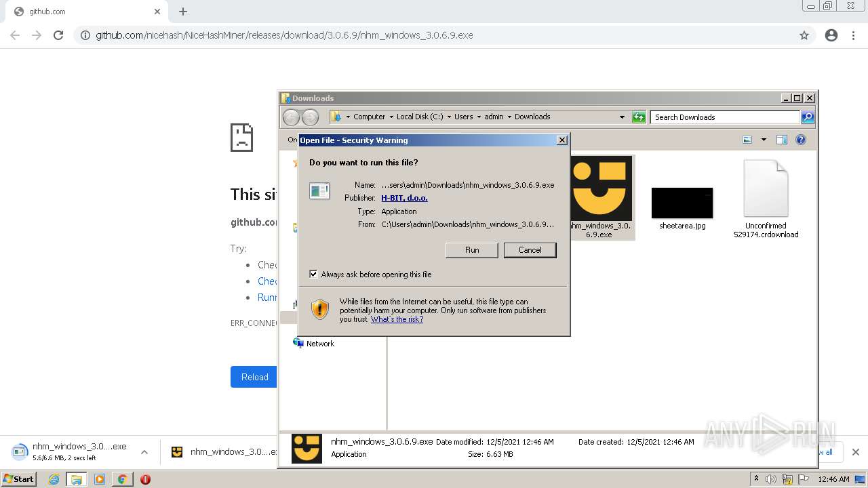Open the What's the risk link
The width and height of the screenshot is (868, 488).
(397, 319)
